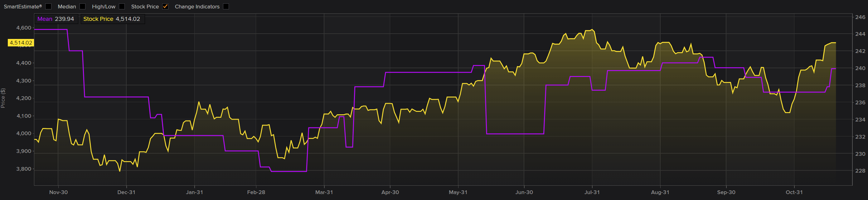The width and height of the screenshot is (868, 200).
Task: Click the Dec-31 date axis label
Action: click(126, 192)
